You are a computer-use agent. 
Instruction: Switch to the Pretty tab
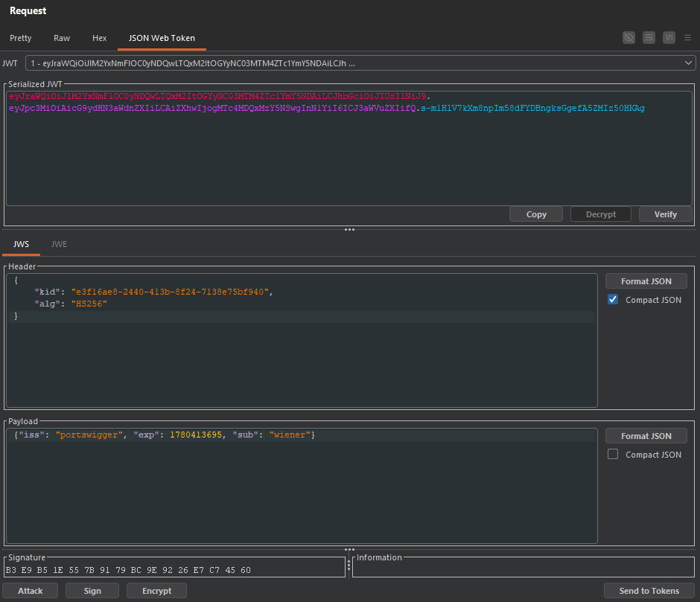[x=21, y=38]
